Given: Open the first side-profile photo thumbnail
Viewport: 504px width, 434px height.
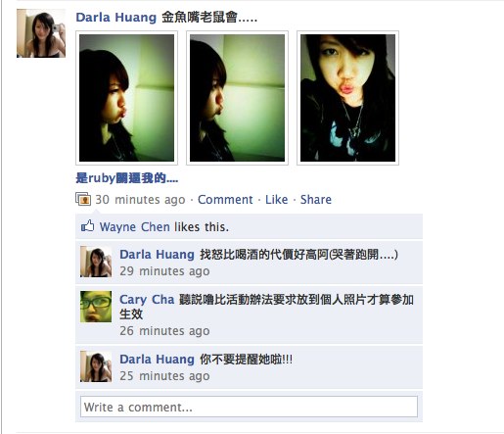Looking at the screenshot, I should [126, 98].
